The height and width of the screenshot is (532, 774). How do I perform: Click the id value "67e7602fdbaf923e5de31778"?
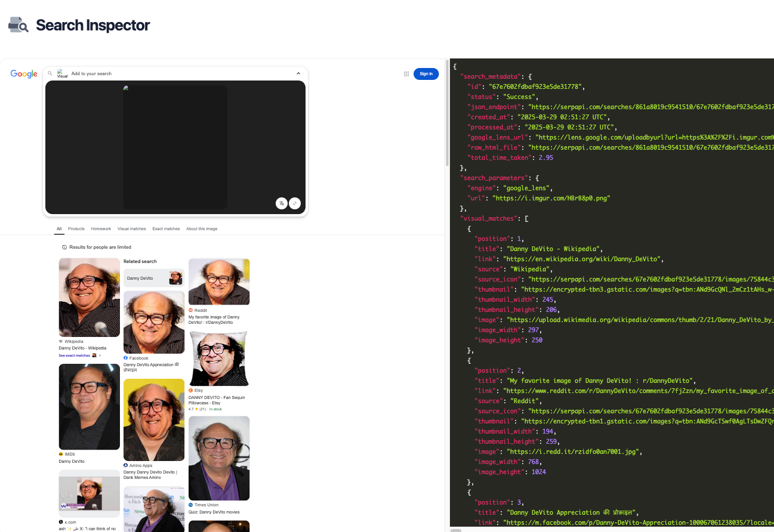coord(535,86)
